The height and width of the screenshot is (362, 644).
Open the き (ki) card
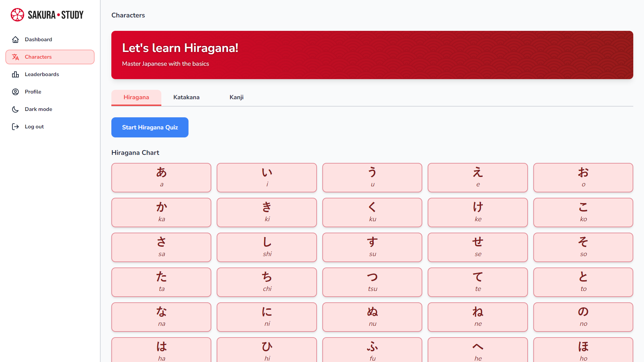click(267, 213)
